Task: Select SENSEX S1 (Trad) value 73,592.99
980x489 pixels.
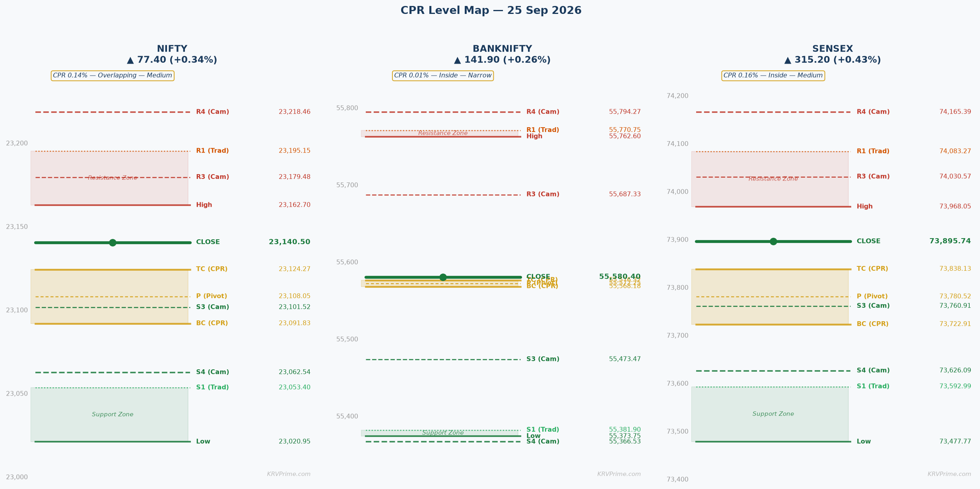Action: tap(955, 386)
